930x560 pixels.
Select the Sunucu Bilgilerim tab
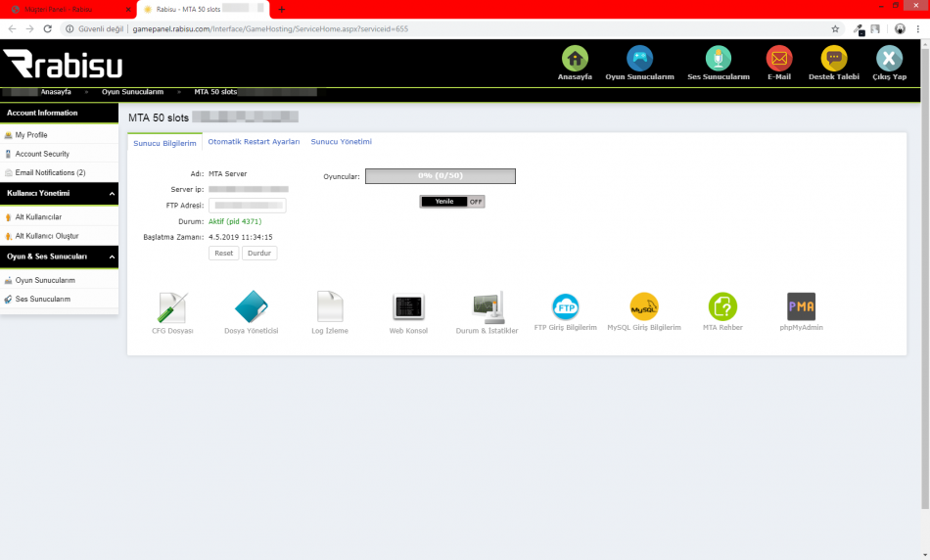click(164, 143)
